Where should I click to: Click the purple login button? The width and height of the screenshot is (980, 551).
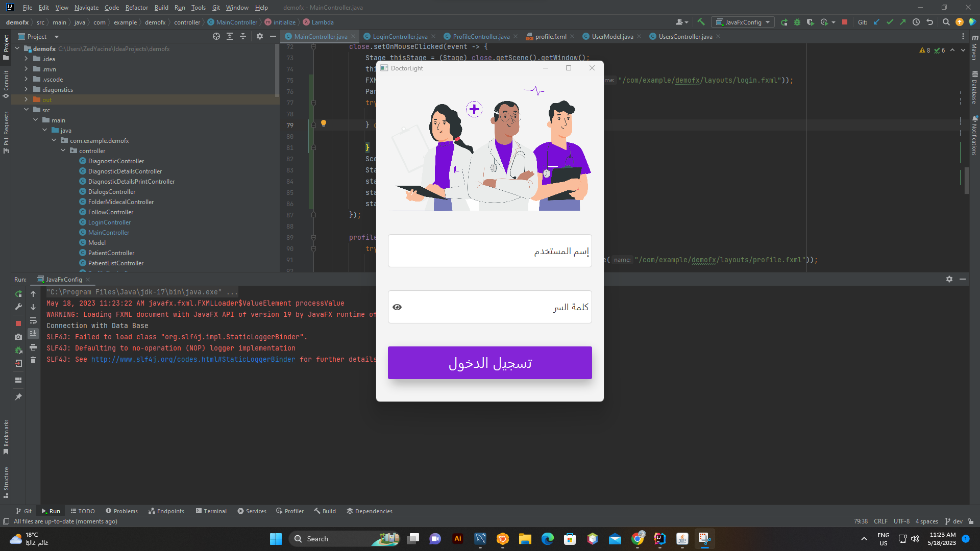489,363
